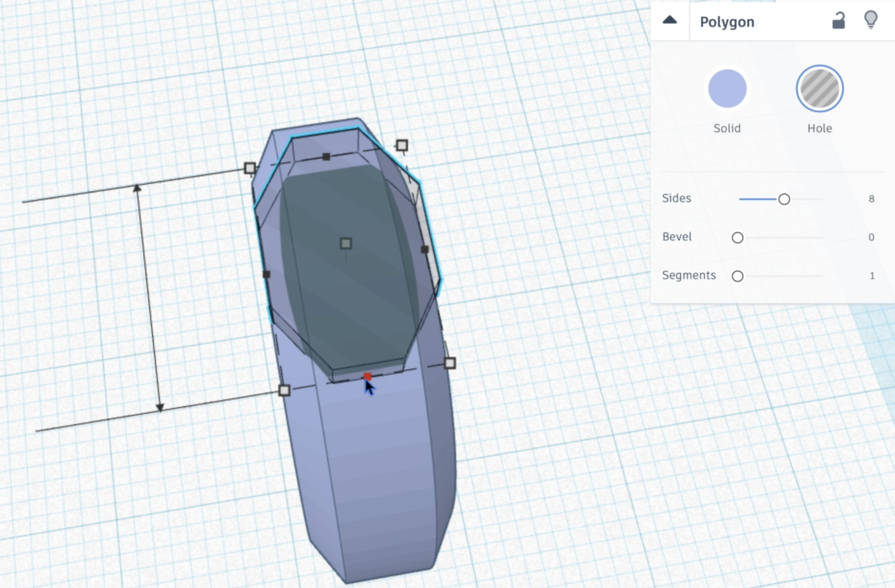The image size is (895, 588).
Task: Click the top-left white corner handle
Action: pos(250,168)
